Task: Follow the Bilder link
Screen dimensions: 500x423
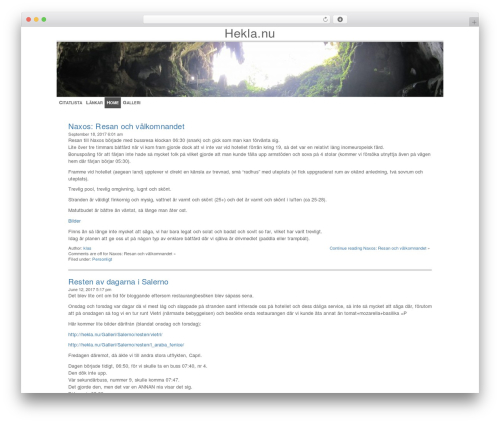Action: click(x=74, y=221)
